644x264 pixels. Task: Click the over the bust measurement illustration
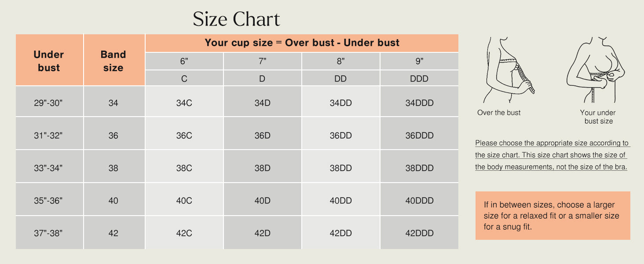[x=509, y=70]
